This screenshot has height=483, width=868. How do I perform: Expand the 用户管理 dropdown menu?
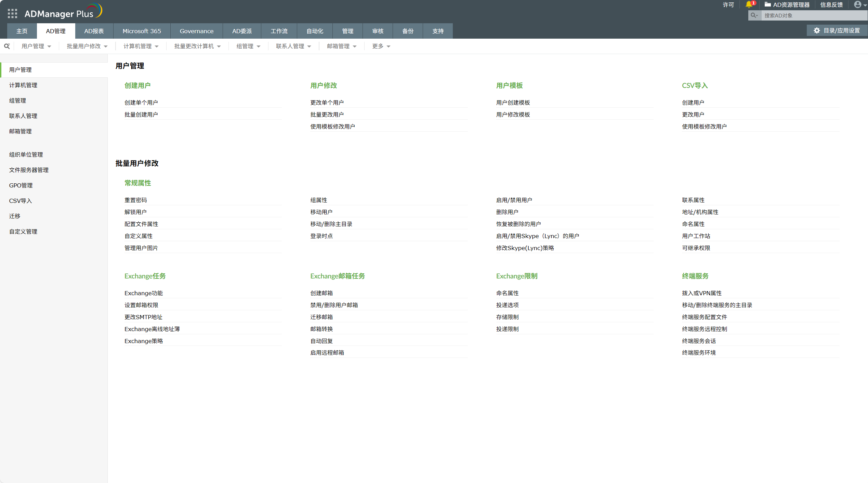pos(36,46)
